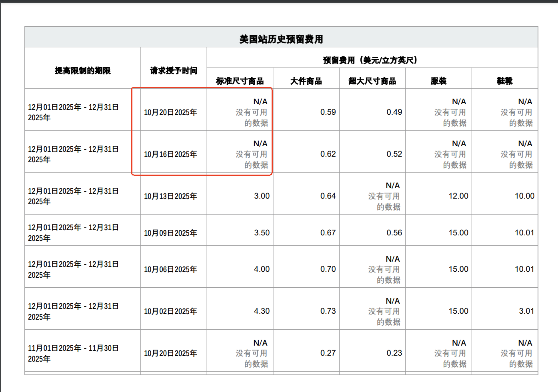
Task: Select the 10.00 footwear fee value
Action: tap(524, 196)
